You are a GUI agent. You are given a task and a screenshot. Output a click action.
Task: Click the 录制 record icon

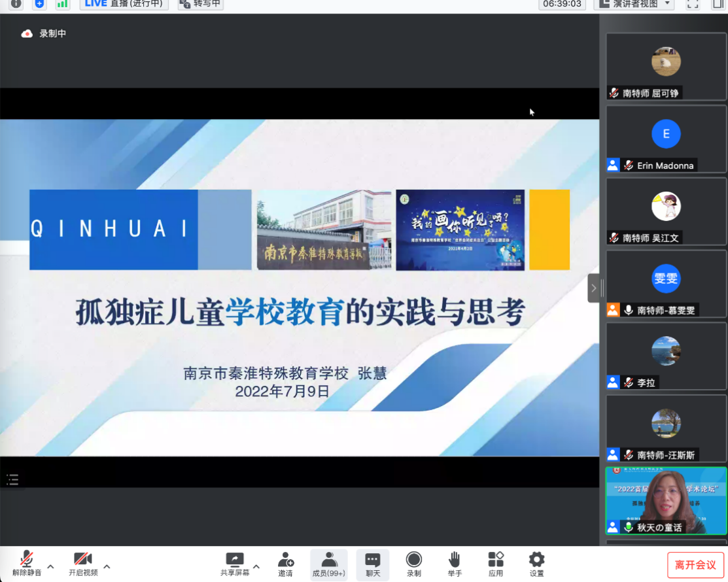pos(413,563)
